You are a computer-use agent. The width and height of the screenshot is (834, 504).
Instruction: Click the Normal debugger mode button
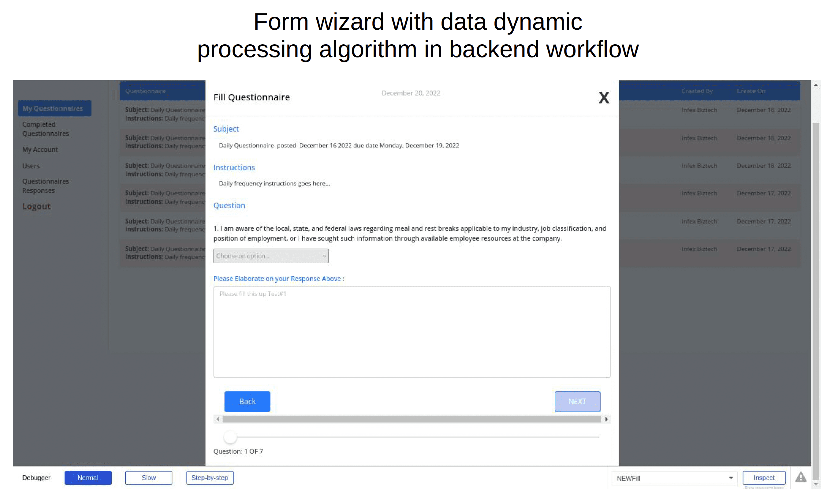[87, 478]
